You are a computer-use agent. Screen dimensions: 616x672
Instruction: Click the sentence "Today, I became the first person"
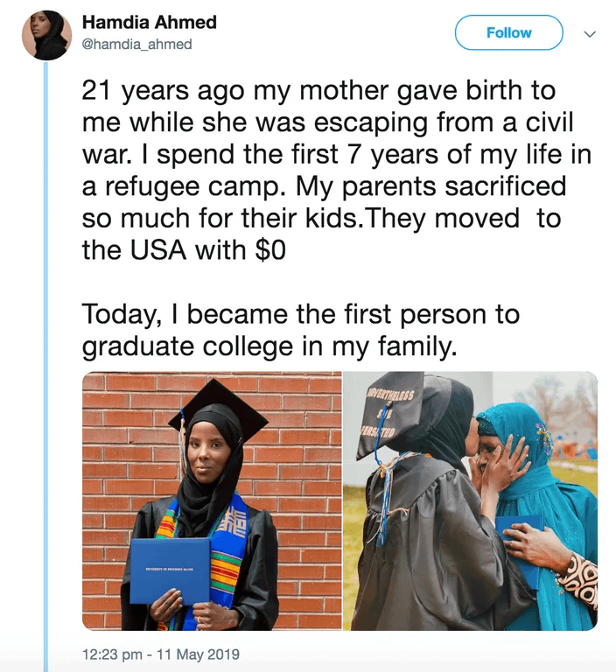300,313
